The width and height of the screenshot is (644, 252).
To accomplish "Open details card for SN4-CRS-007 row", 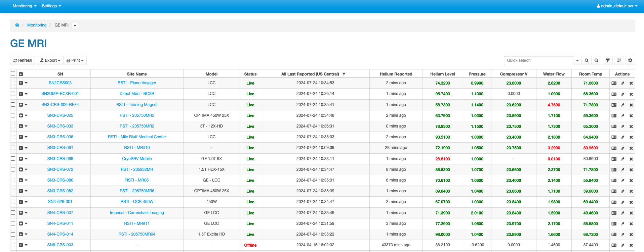I will [x=614, y=213].
